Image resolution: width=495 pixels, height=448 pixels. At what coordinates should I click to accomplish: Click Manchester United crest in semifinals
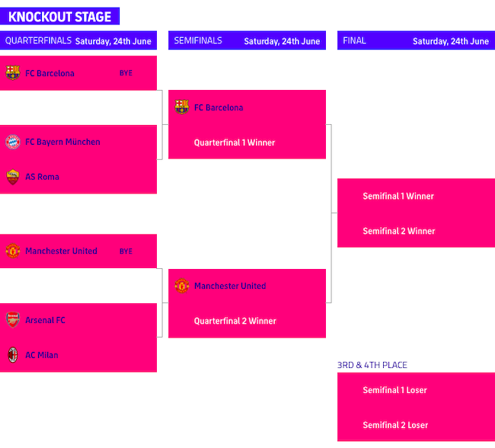tap(181, 286)
